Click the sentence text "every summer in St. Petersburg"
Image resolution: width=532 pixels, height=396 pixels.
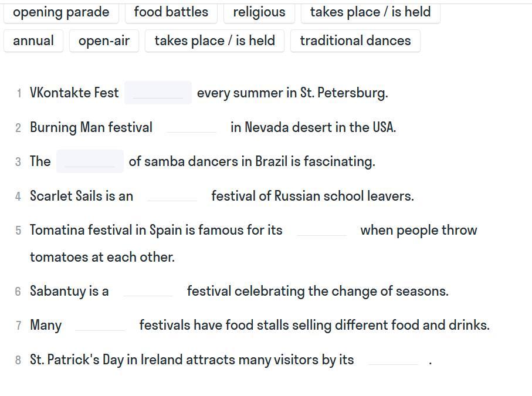pyautogui.click(x=292, y=93)
